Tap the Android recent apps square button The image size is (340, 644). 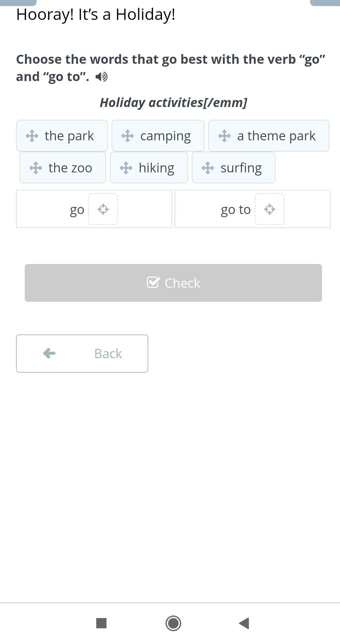click(101, 623)
